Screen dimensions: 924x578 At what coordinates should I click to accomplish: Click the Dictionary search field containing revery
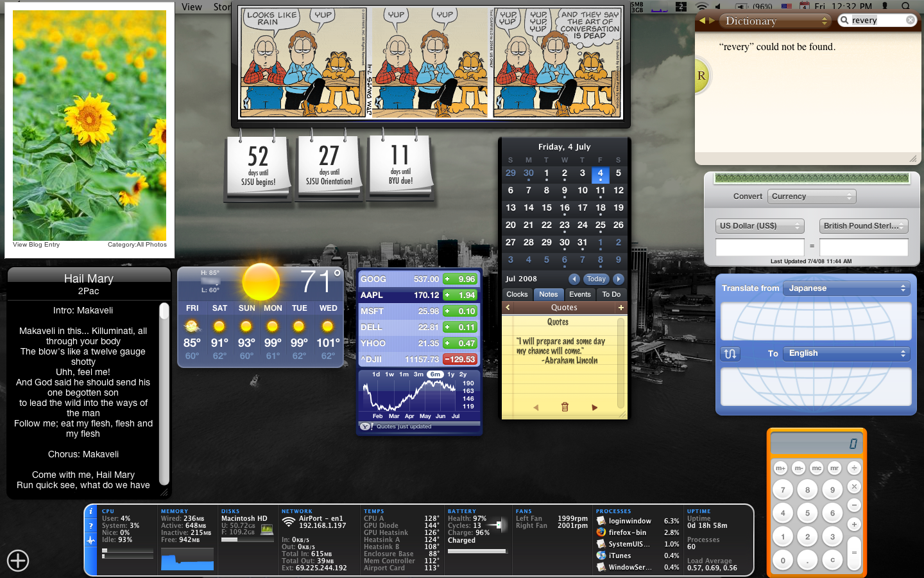877,20
